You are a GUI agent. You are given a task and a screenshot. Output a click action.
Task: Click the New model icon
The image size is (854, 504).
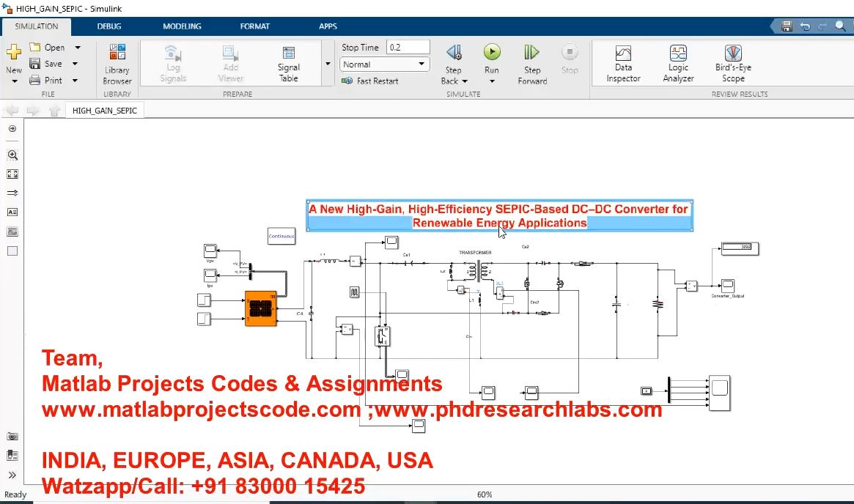(x=14, y=52)
